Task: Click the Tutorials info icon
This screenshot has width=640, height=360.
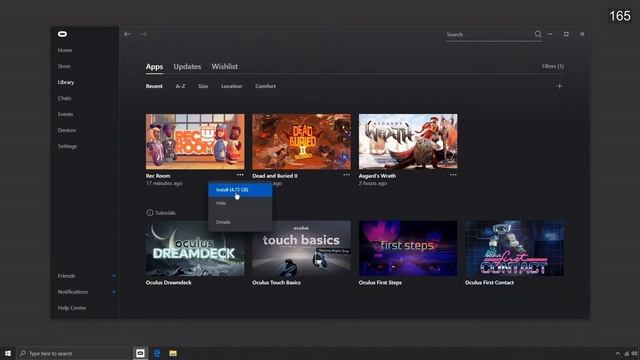Action: coord(150,213)
